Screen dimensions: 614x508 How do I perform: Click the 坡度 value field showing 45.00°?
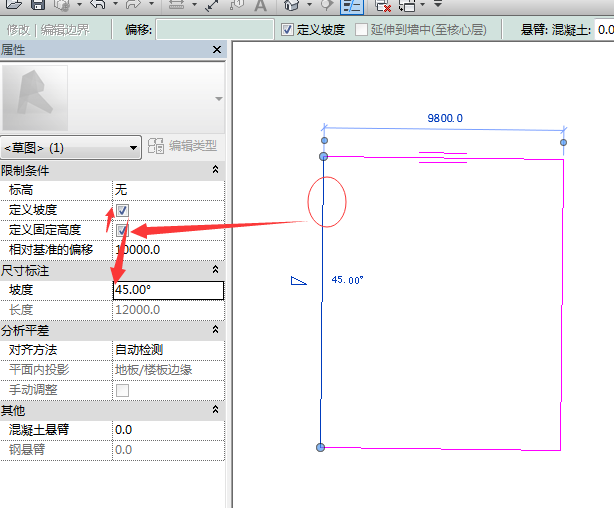(167, 290)
